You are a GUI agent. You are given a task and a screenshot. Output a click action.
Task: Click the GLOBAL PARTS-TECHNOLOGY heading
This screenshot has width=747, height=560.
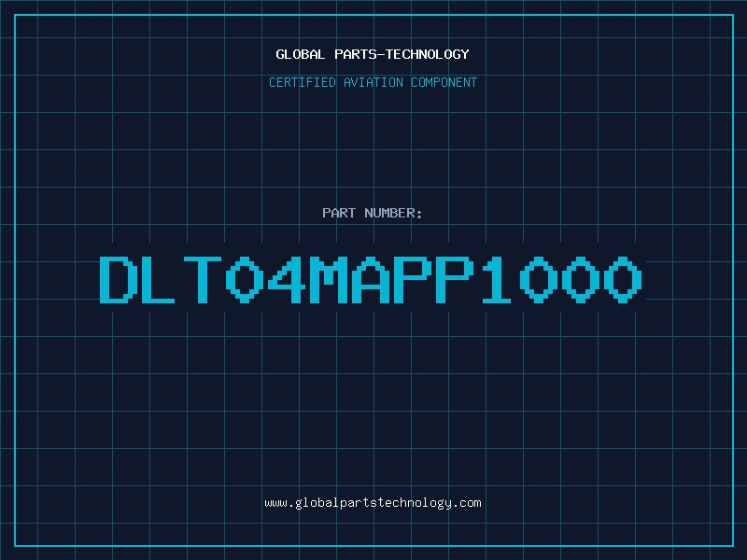click(373, 54)
